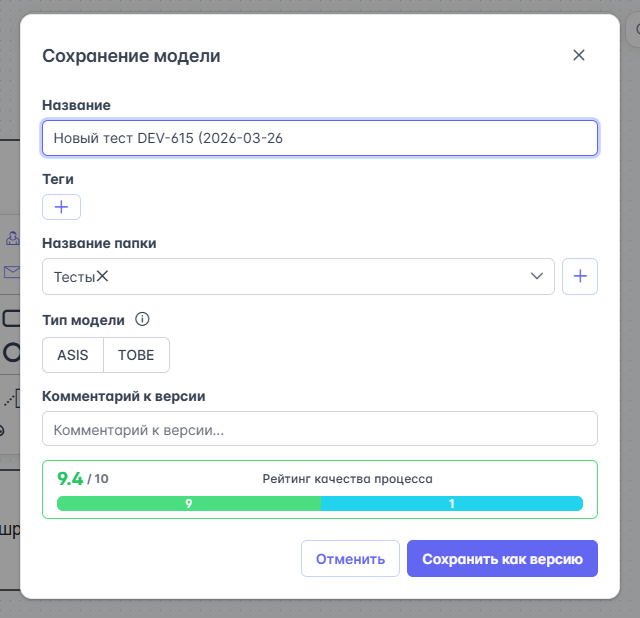Pick the rounded rectangle shape tool
This screenshot has width=640, height=618.
coord(12,318)
